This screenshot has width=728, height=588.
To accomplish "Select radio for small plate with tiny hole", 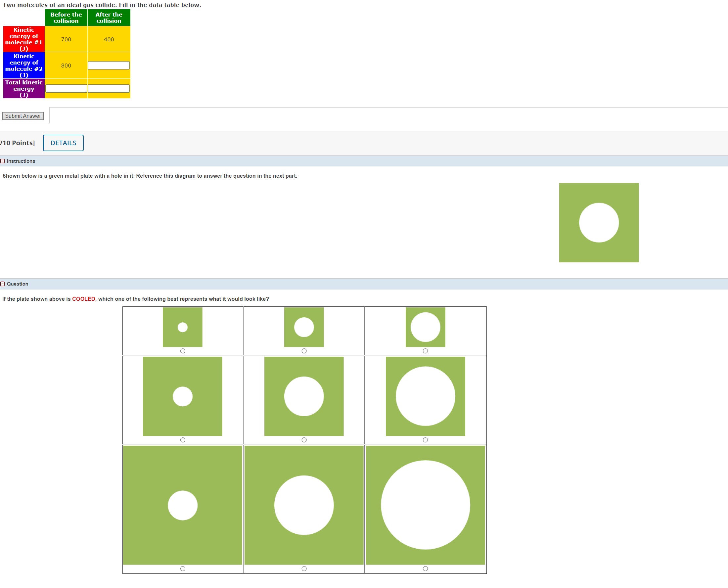I will click(183, 351).
